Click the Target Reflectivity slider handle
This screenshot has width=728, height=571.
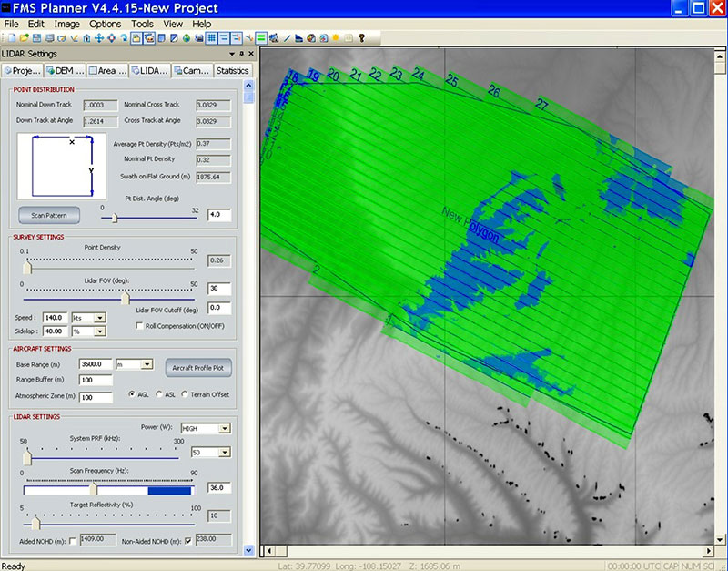tap(36, 523)
